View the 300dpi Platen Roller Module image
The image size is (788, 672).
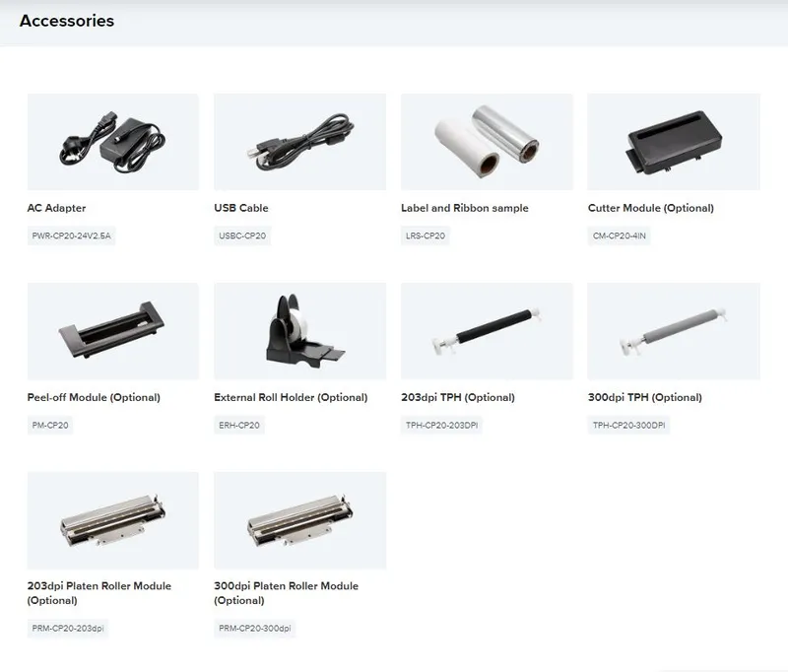[300, 520]
